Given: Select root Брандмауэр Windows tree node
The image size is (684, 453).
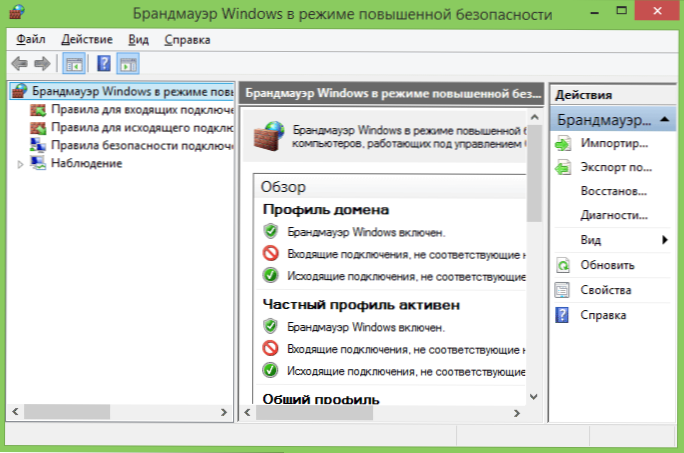Looking at the screenshot, I should point(133,91).
